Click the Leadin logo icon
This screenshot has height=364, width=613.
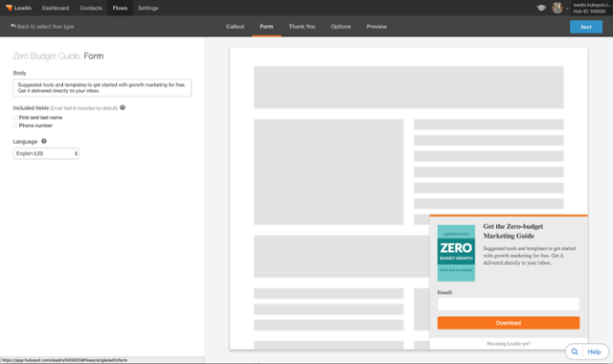9,8
